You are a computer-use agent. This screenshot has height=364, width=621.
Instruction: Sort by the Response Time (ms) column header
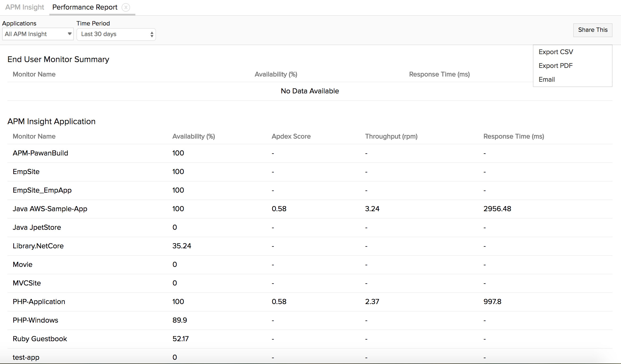[514, 136]
